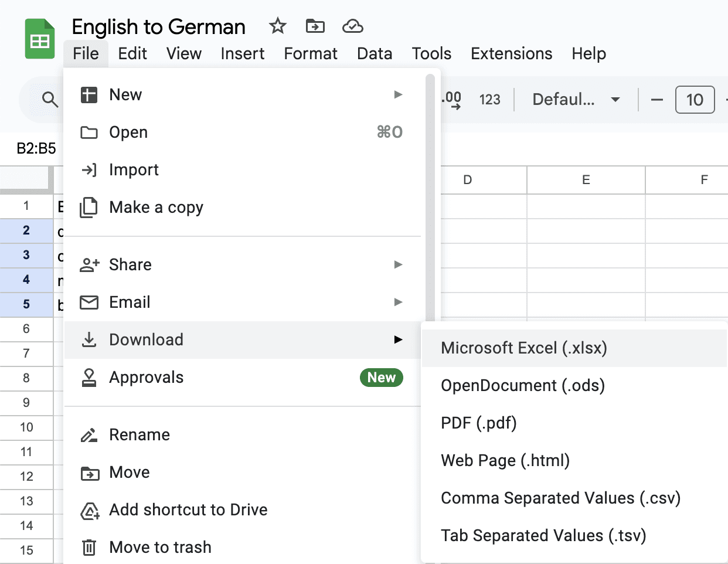Open the cloud document status icon
Screen dimensions: 728x564
coord(352,26)
